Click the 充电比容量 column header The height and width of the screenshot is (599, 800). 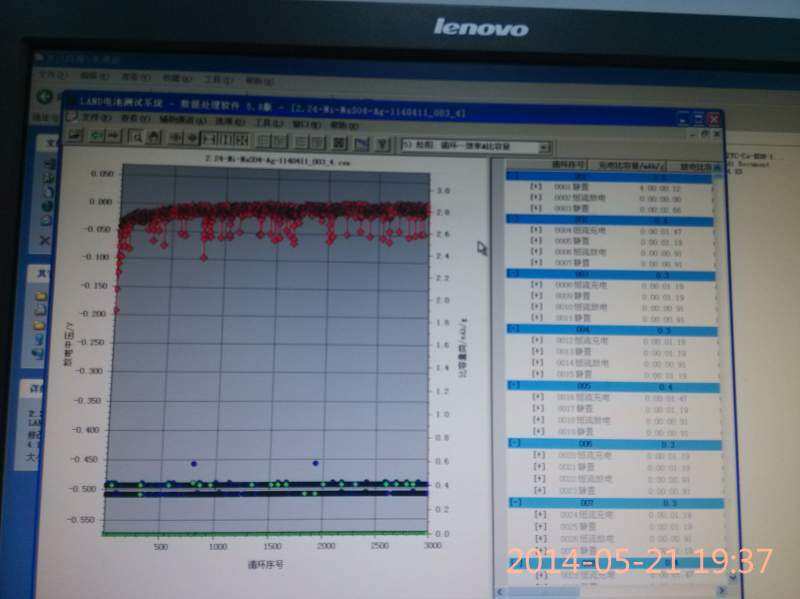pyautogui.click(x=630, y=166)
